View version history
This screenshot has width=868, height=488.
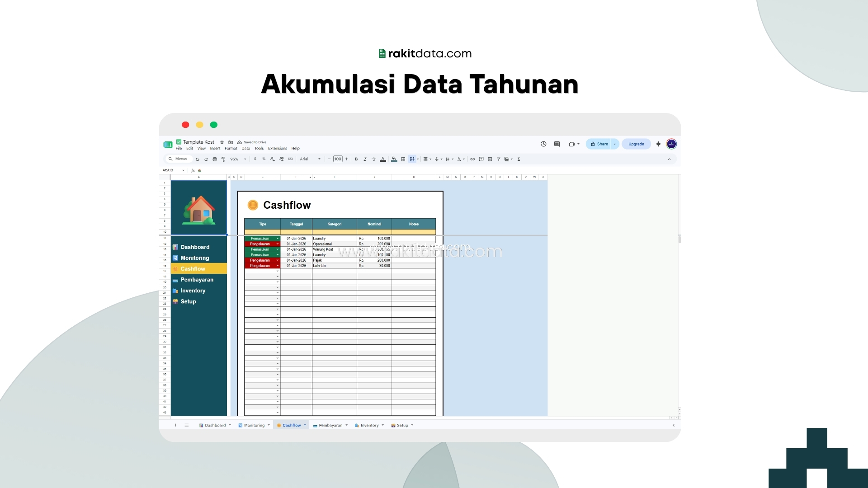(543, 144)
